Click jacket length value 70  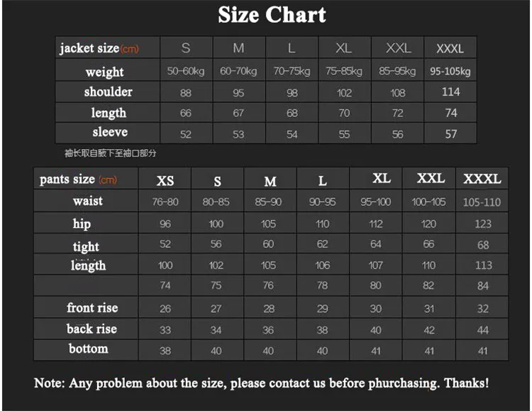point(344,113)
